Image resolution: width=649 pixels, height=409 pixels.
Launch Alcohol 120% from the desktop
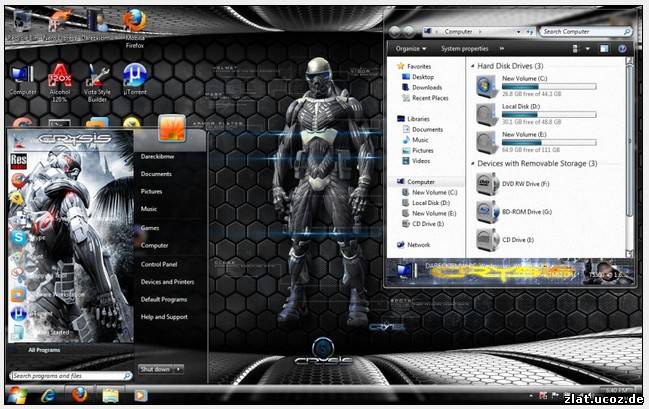point(60,83)
